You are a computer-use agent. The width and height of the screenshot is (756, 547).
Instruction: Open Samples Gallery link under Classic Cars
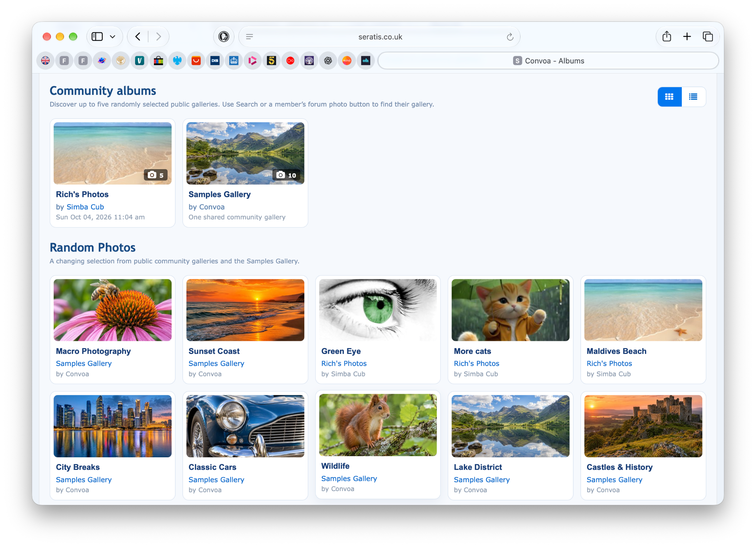coord(216,479)
